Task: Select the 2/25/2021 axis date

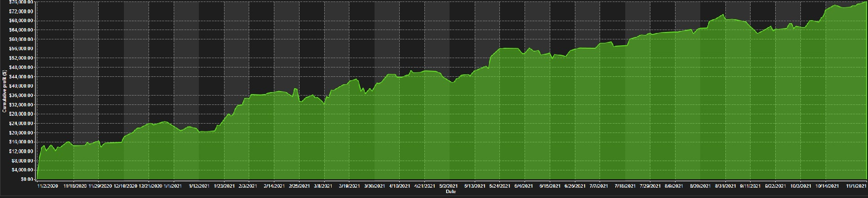Action: point(299,187)
